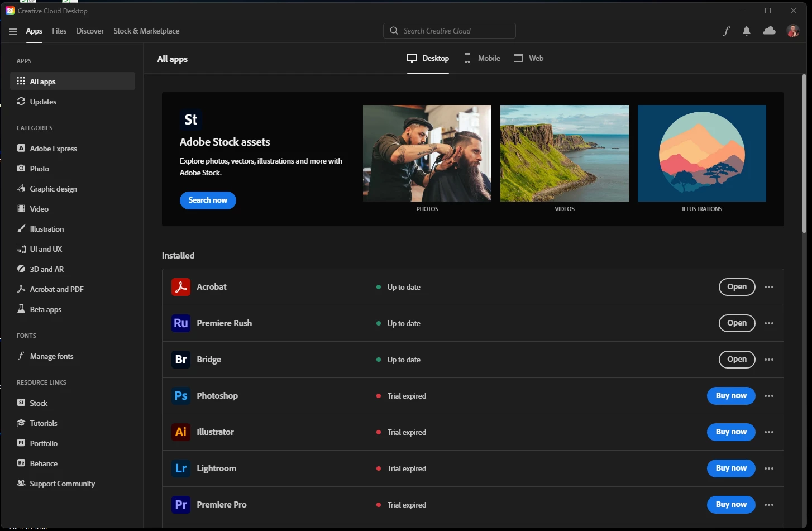Screen dimensions: 812x531
Task: Click Acrobat's Up to date status text
Action: [404, 287]
